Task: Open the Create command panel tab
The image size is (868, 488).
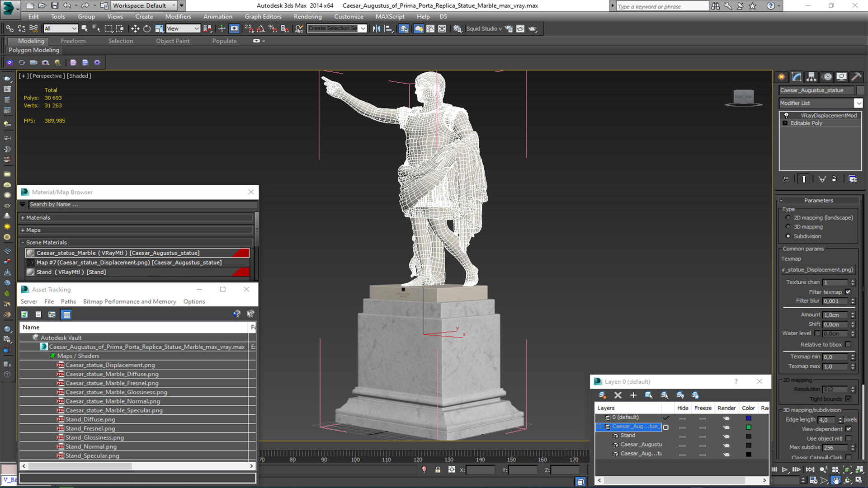Action: [782, 77]
